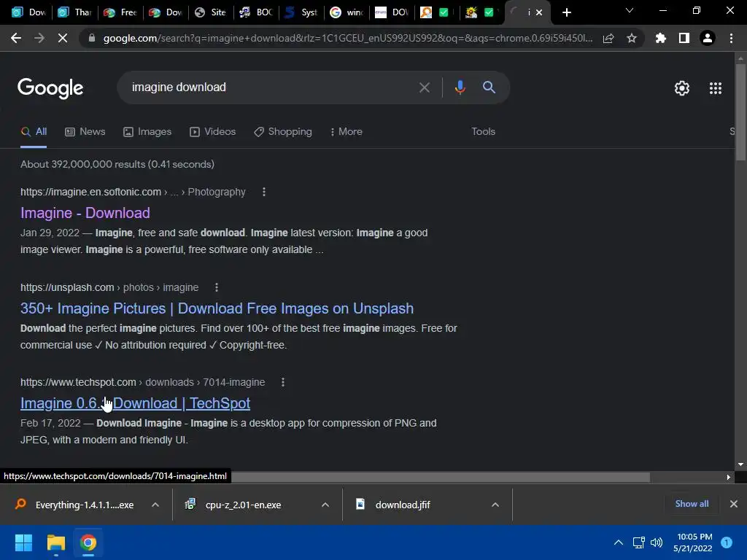
Task: Open Google quick settings gear
Action: (682, 88)
